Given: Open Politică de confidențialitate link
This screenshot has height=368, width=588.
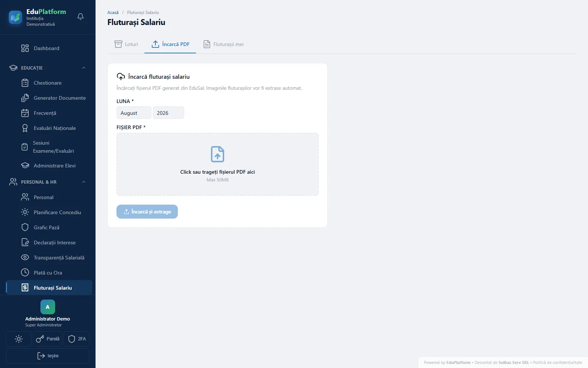Looking at the screenshot, I should [x=557, y=362].
